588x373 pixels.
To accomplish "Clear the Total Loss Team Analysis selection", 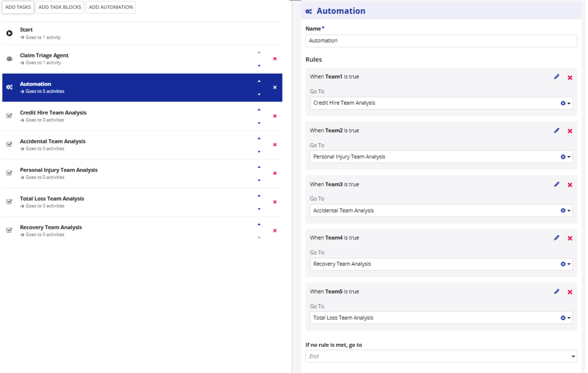I will [x=563, y=318].
